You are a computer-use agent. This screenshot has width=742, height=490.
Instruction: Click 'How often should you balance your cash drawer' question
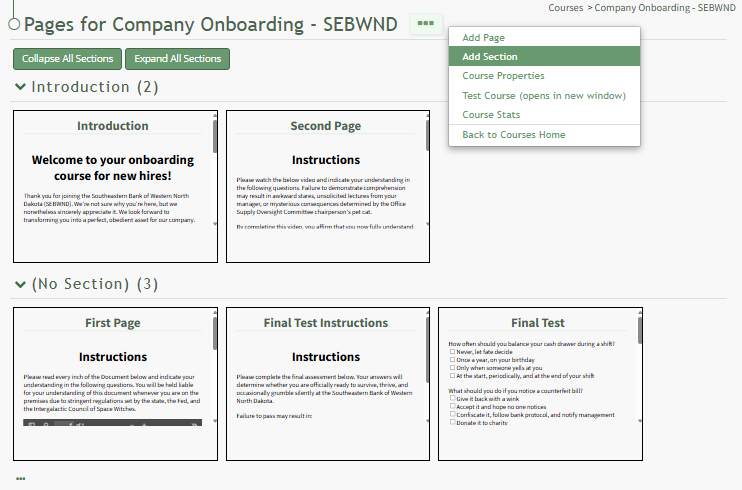[531, 344]
